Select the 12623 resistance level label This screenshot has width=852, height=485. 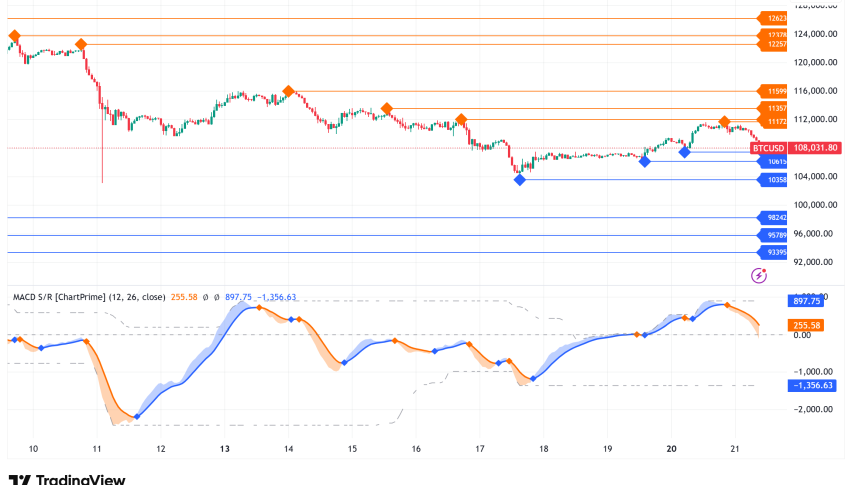coord(775,18)
